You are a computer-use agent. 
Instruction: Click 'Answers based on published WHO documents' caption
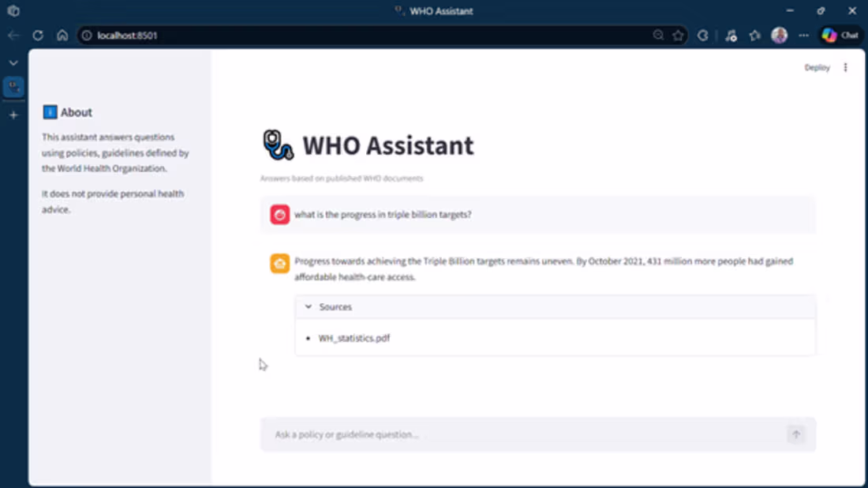342,178
